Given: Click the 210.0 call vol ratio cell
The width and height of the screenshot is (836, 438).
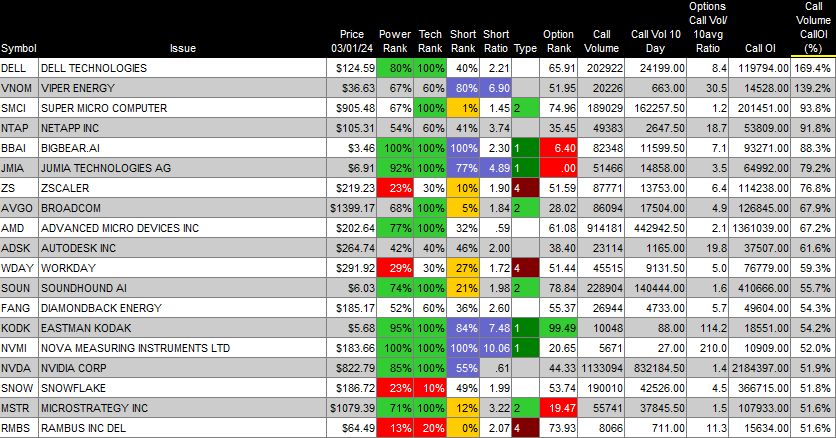Looking at the screenshot, I should tap(708, 348).
